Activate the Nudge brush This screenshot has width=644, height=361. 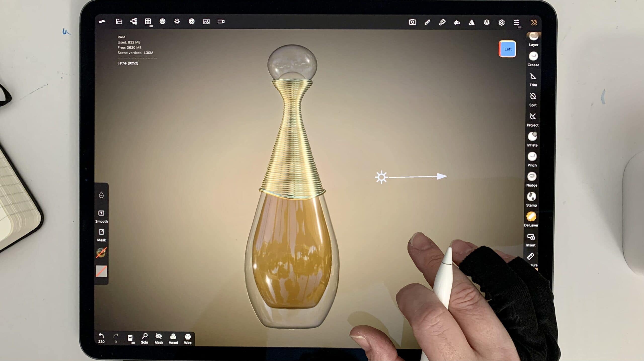[x=532, y=177]
